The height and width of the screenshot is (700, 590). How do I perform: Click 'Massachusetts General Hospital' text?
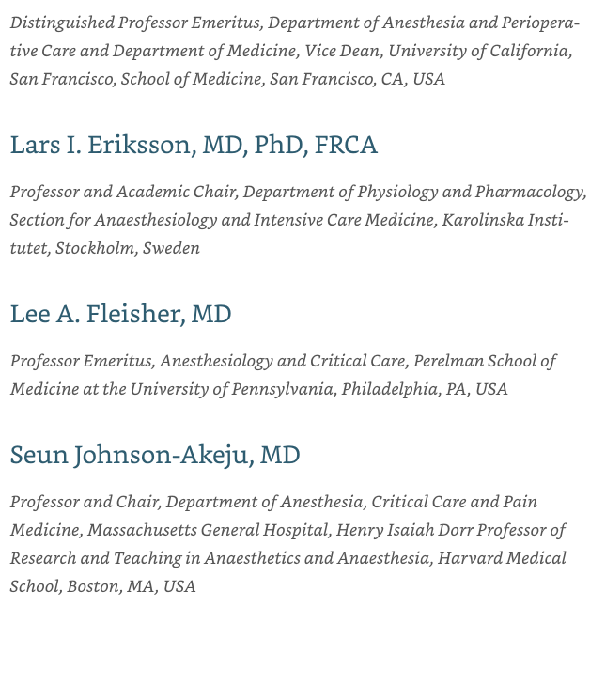coord(209,530)
